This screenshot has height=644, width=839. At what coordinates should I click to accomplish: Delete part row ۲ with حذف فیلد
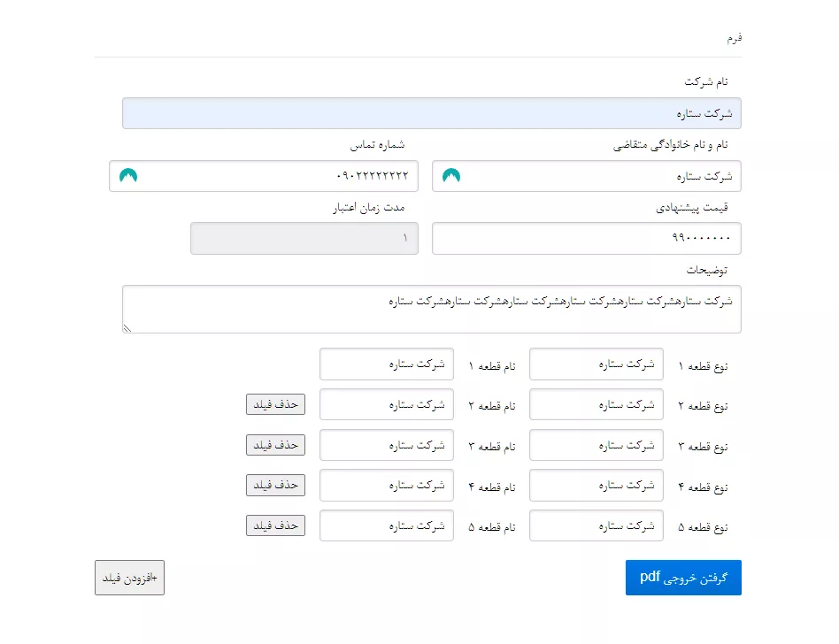tap(275, 404)
